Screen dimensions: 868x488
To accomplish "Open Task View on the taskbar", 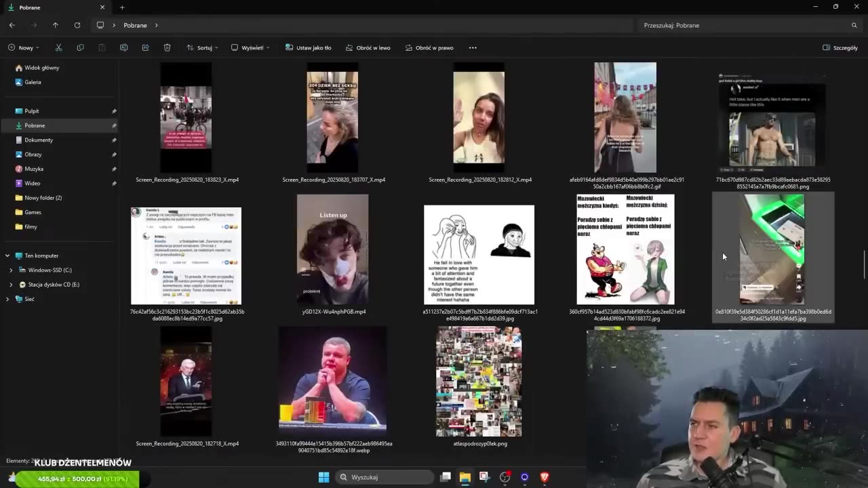I will point(446,477).
